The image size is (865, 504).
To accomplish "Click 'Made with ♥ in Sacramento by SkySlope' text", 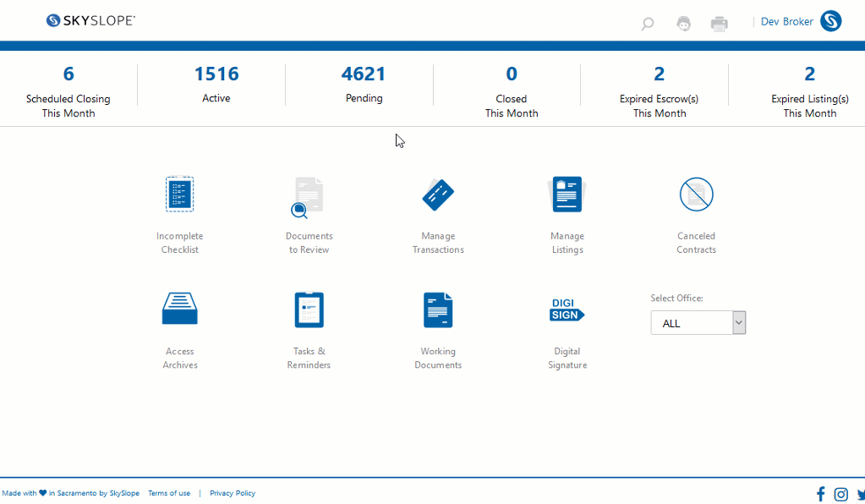I will pyautogui.click(x=71, y=493).
